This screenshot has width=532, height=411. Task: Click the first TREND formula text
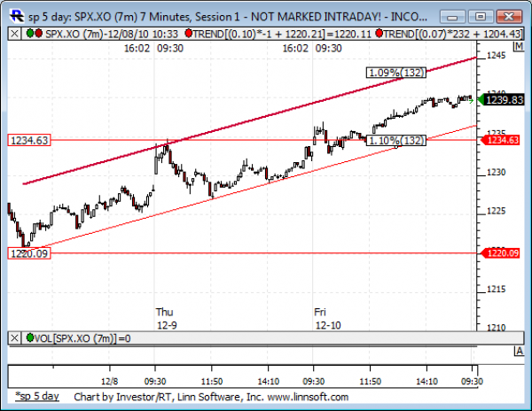tap(282, 34)
